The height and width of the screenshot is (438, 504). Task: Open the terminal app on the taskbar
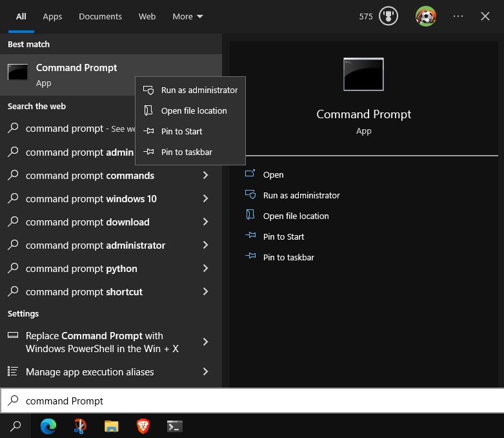(174, 426)
